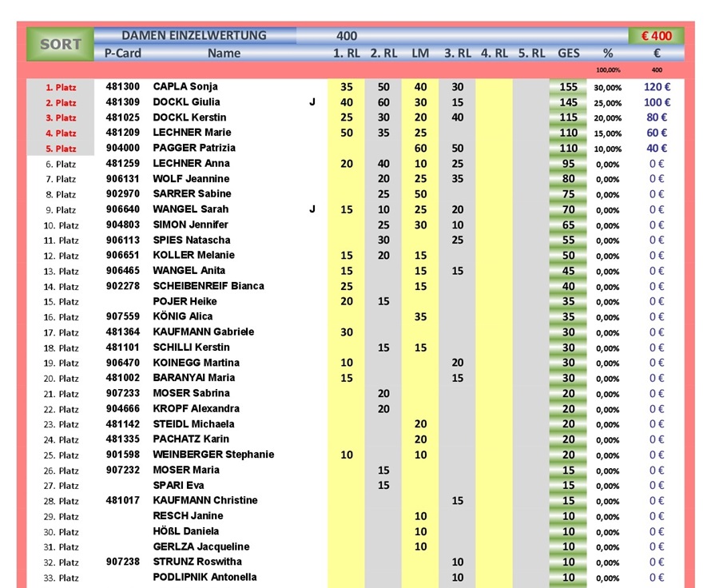
Task: Select the name LECHNER Marie
Action: [192, 133]
